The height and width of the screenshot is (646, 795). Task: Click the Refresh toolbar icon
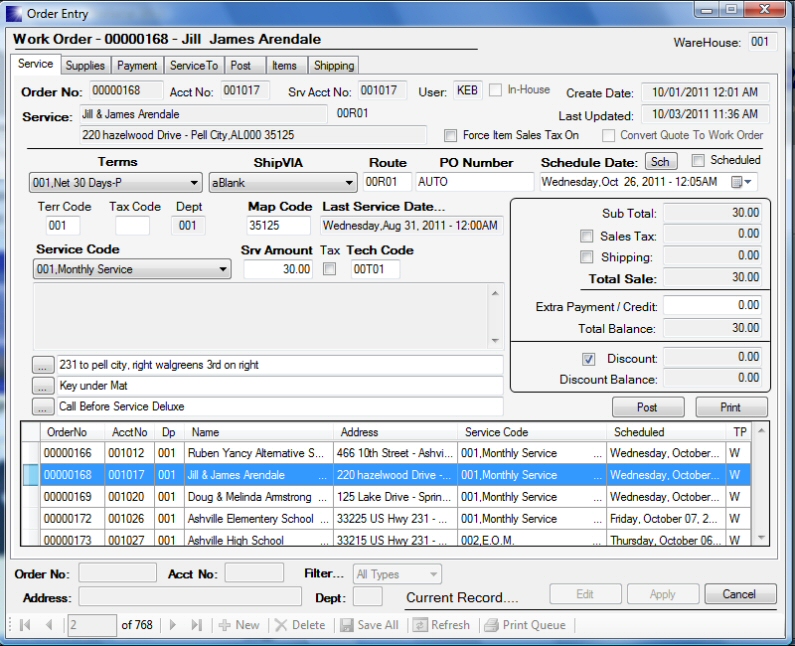point(420,625)
